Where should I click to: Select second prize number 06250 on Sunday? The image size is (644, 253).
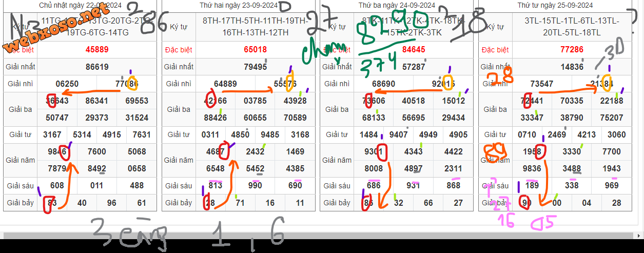(67, 84)
